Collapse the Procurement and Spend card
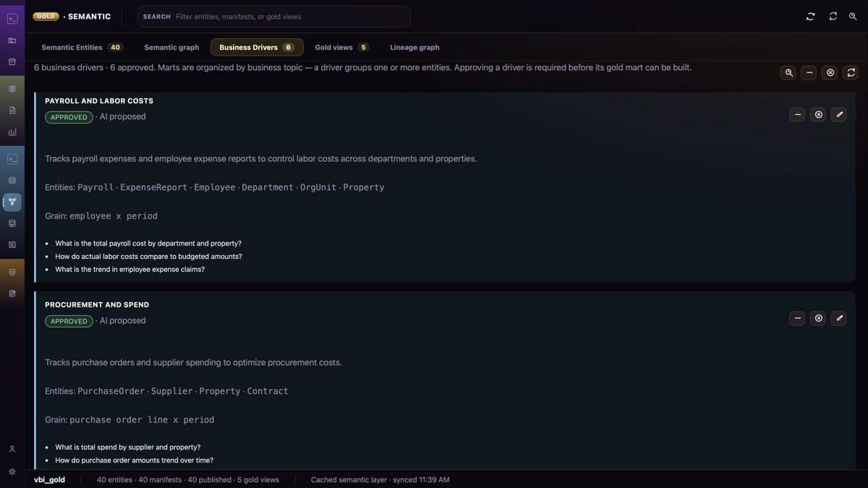The height and width of the screenshot is (488, 868). pos(797,318)
